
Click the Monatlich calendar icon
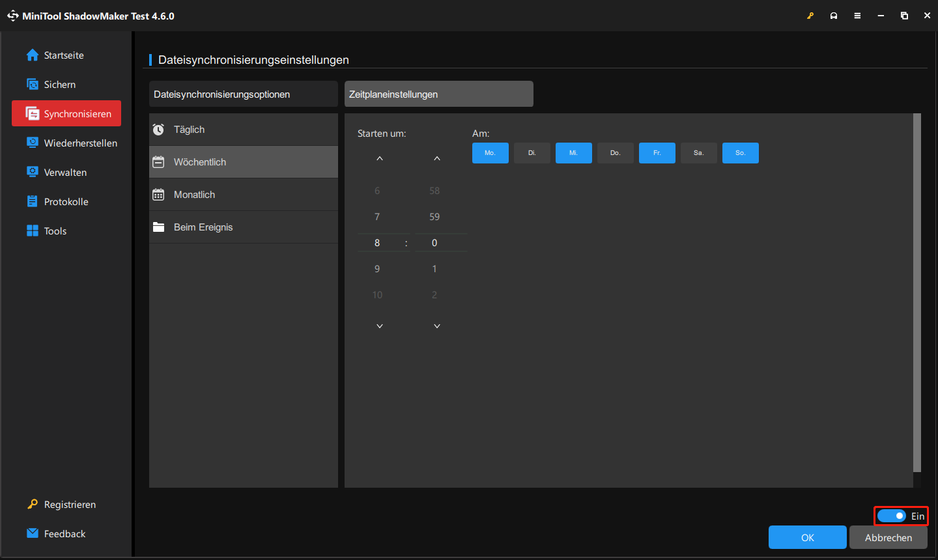coord(158,195)
